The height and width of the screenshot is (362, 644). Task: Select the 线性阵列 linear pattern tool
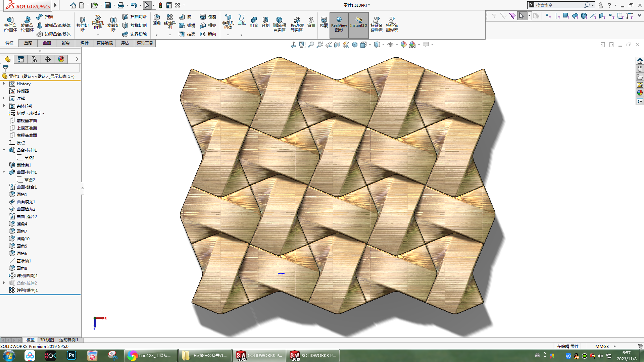tap(170, 22)
